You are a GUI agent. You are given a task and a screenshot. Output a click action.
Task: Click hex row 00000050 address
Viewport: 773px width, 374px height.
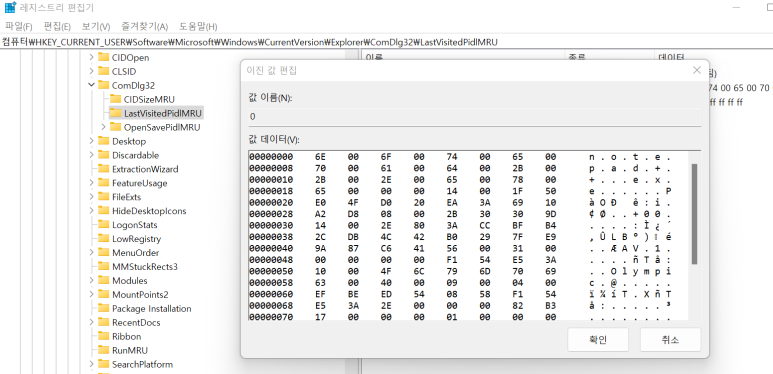tap(271, 271)
